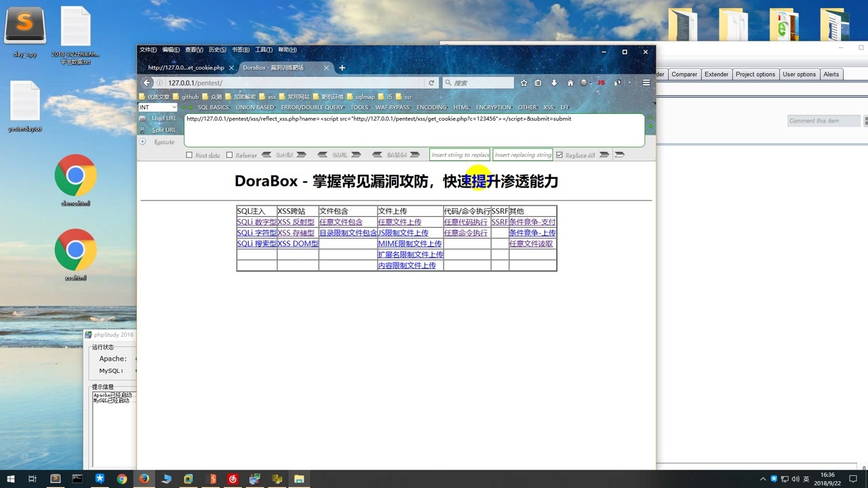The image size is (868, 488).
Task: Switch to Burp Alerts tab
Action: pyautogui.click(x=831, y=75)
